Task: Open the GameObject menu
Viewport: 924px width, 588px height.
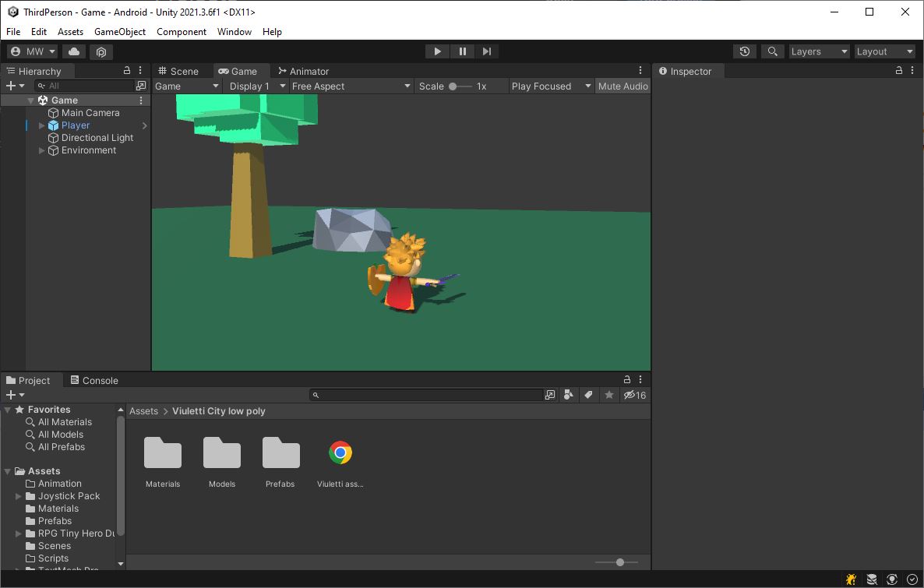Action: point(119,32)
